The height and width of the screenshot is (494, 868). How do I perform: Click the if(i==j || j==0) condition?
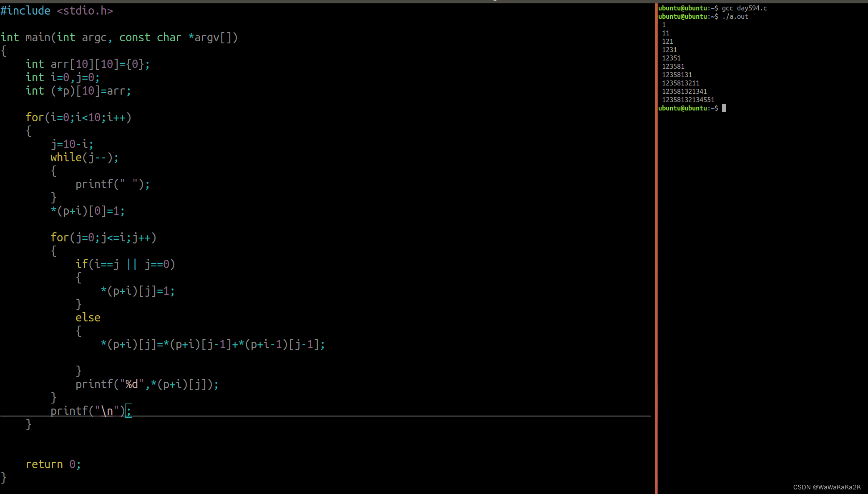pos(125,264)
